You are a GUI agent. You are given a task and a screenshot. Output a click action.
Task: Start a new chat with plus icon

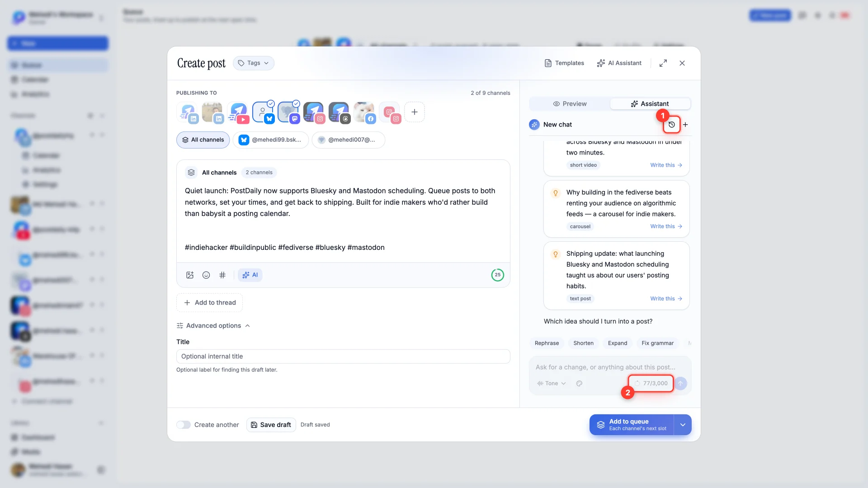pyautogui.click(x=685, y=125)
